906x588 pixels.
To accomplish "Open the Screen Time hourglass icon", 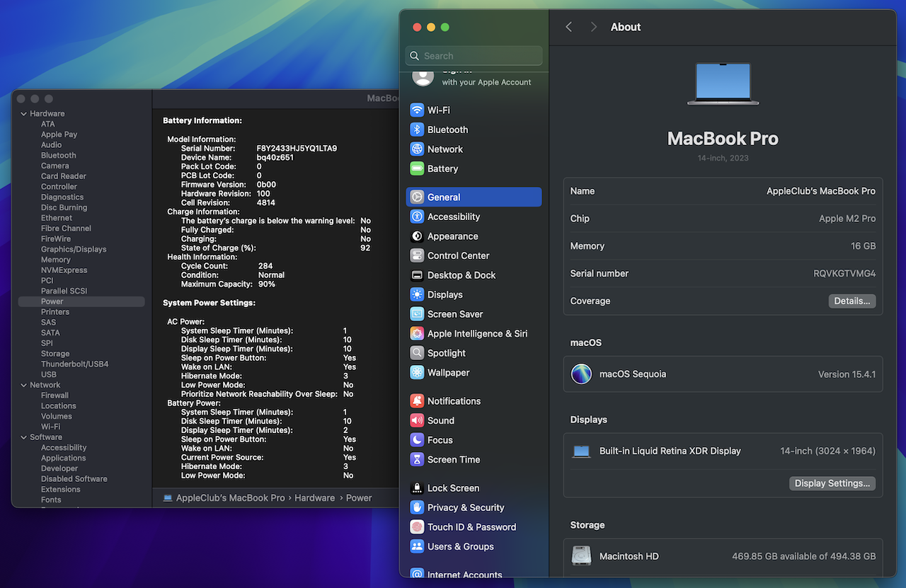I will [x=417, y=459].
